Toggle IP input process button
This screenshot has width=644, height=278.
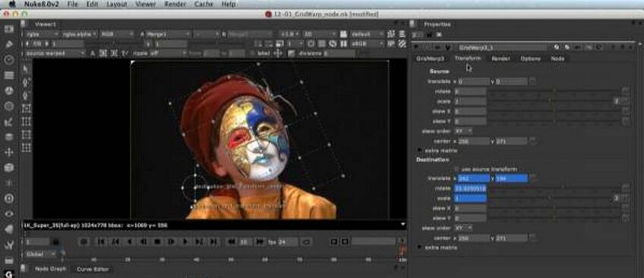coord(391,43)
